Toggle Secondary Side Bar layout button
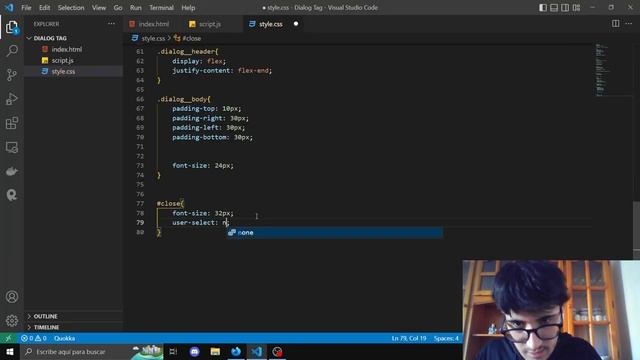The image size is (640, 360). click(565, 7)
